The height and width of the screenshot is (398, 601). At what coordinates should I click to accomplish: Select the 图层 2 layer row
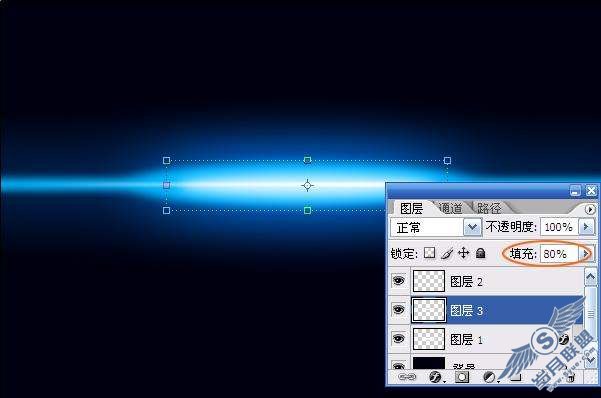coord(486,281)
